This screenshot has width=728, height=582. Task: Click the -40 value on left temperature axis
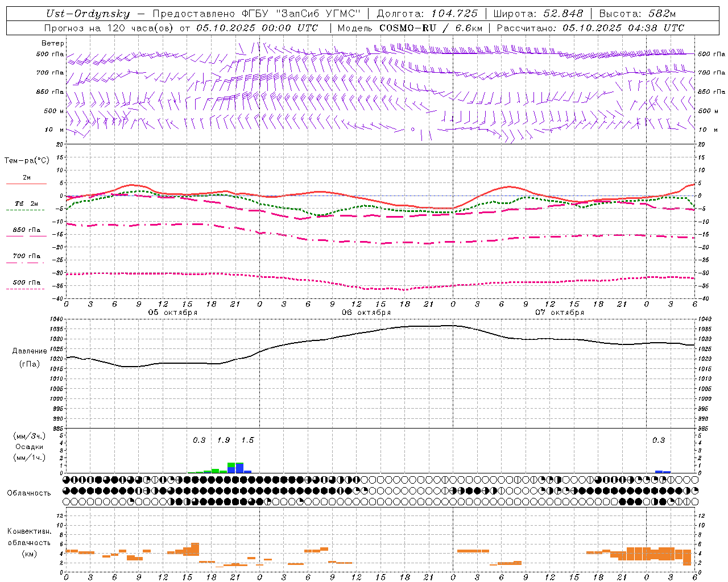pos(58,298)
